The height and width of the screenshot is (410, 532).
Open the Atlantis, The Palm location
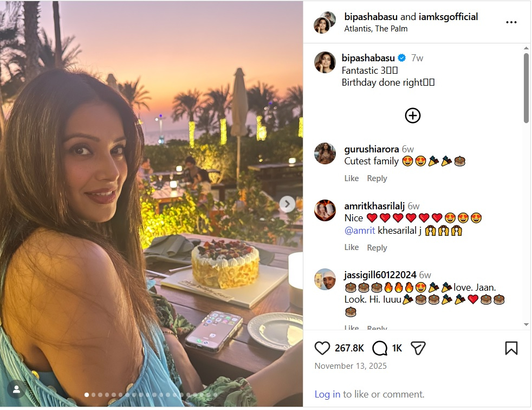coord(375,29)
